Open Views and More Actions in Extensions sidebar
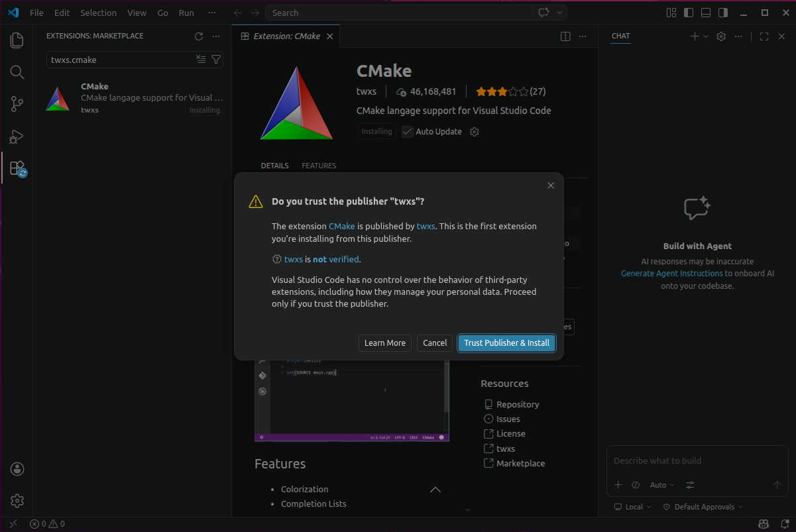The image size is (796, 532). (216, 36)
